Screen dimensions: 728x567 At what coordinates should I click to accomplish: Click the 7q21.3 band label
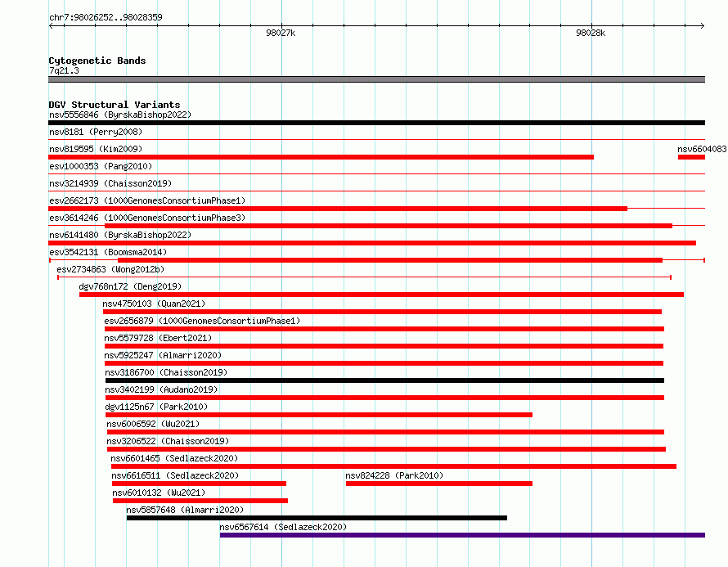tap(64, 70)
